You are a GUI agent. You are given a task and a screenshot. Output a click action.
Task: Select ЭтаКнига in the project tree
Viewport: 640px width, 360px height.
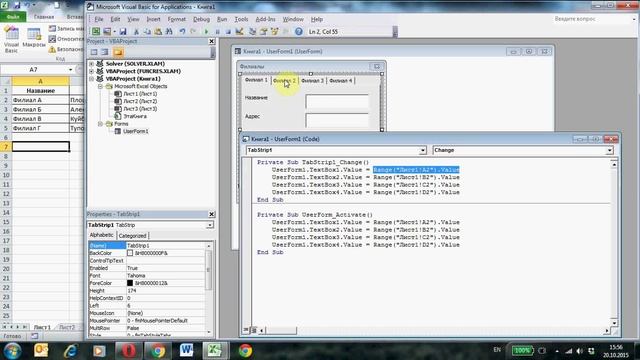tap(135, 116)
